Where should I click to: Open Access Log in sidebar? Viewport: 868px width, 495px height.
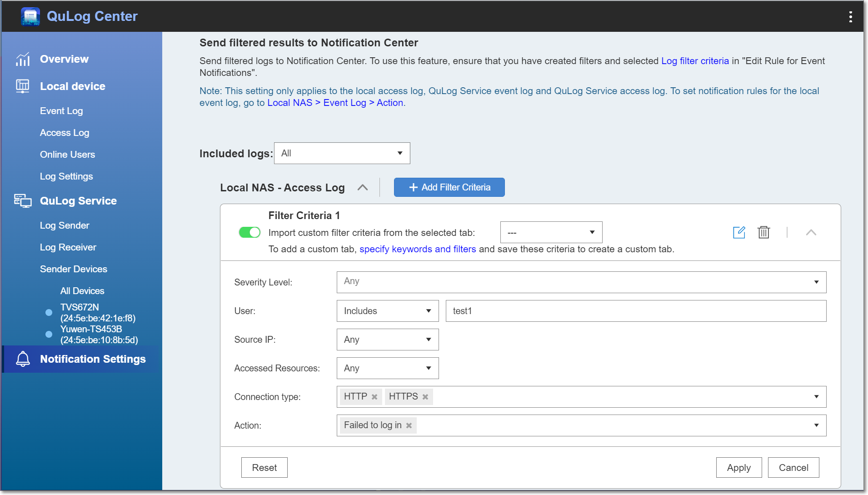coord(65,133)
